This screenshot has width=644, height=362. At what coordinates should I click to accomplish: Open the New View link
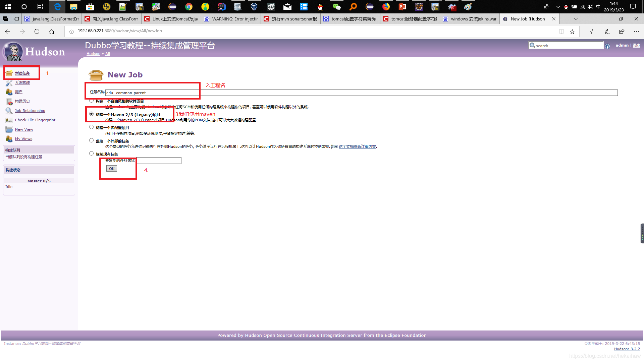click(x=24, y=129)
